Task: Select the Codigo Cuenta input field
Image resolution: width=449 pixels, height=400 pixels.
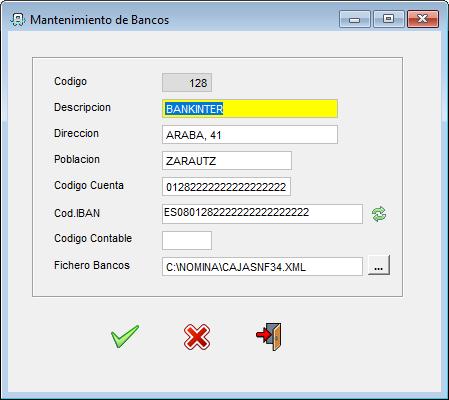Action: [226, 187]
